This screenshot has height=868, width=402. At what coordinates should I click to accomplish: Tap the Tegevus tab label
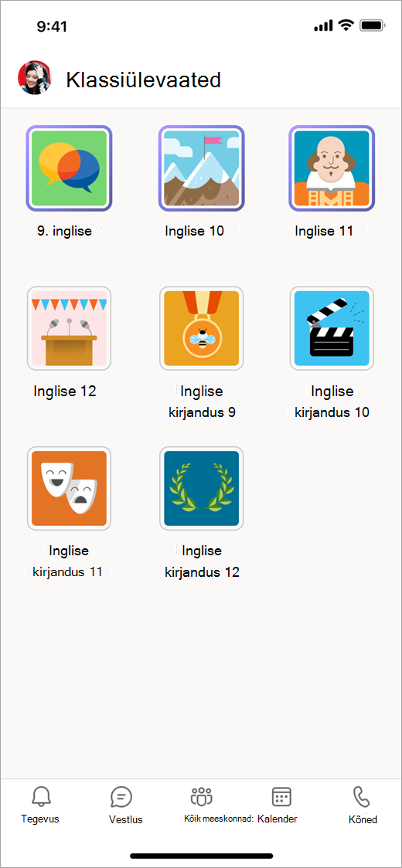[x=40, y=819]
